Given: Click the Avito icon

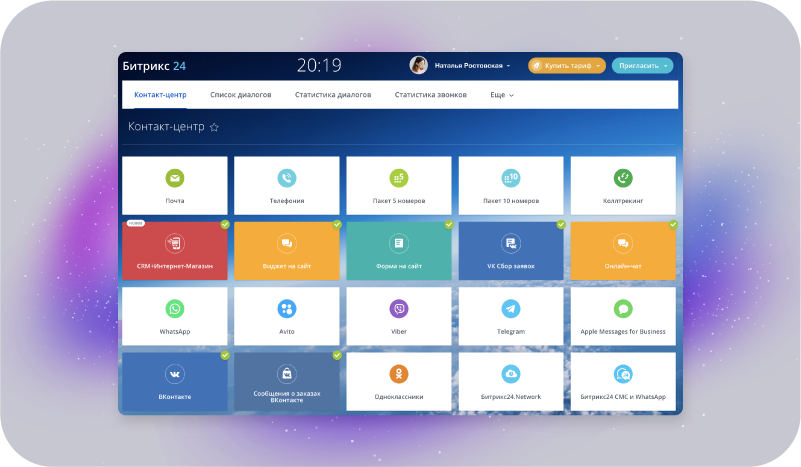Looking at the screenshot, I should (x=287, y=309).
